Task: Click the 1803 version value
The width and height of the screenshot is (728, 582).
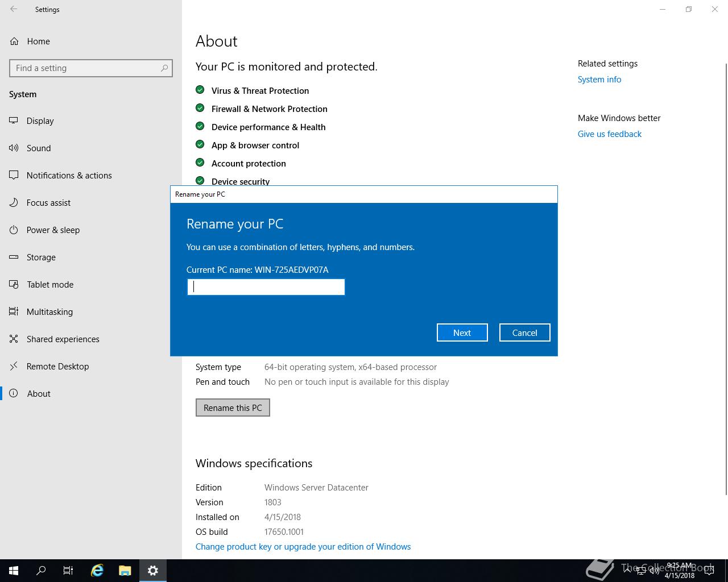Action: pos(273,502)
